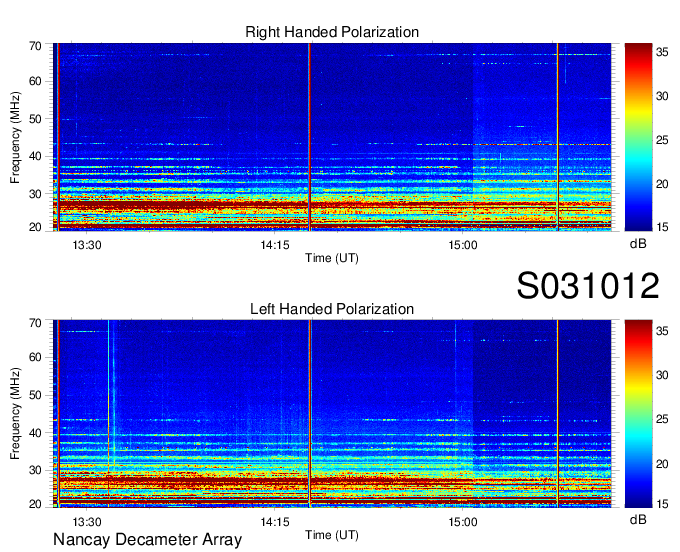The width and height of the screenshot is (680, 552).
Task: Click the vertical red line after 14:15 in top spectrogram
Action: pos(310,137)
